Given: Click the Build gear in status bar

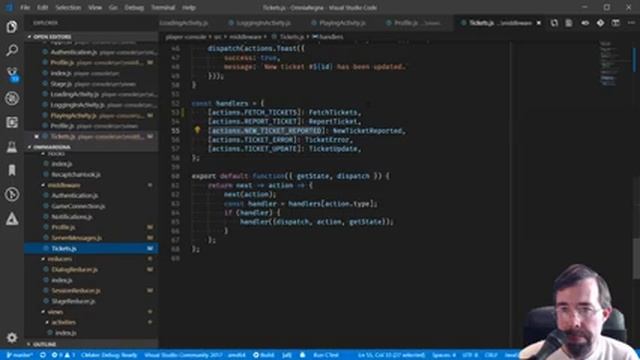Looking at the screenshot, I should point(264,355).
